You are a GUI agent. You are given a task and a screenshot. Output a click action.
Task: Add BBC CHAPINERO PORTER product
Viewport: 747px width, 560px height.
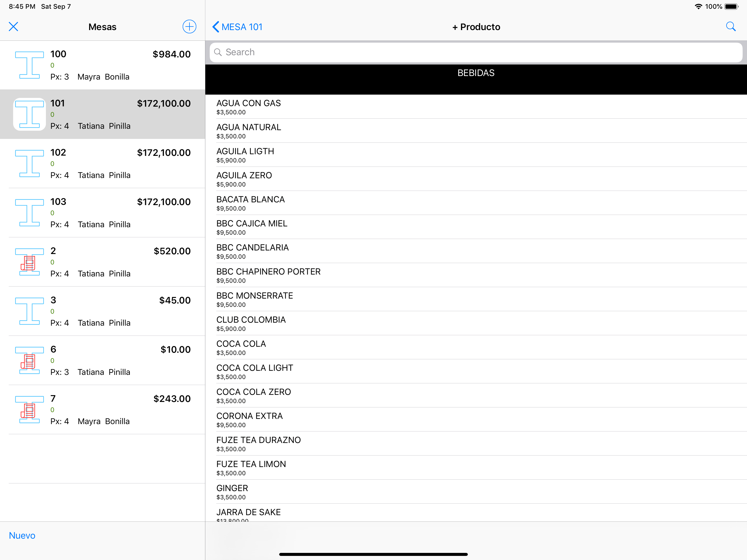click(476, 275)
